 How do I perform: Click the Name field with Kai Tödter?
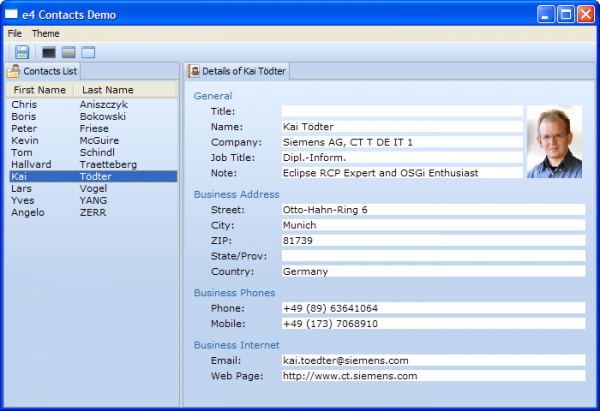[402, 127]
